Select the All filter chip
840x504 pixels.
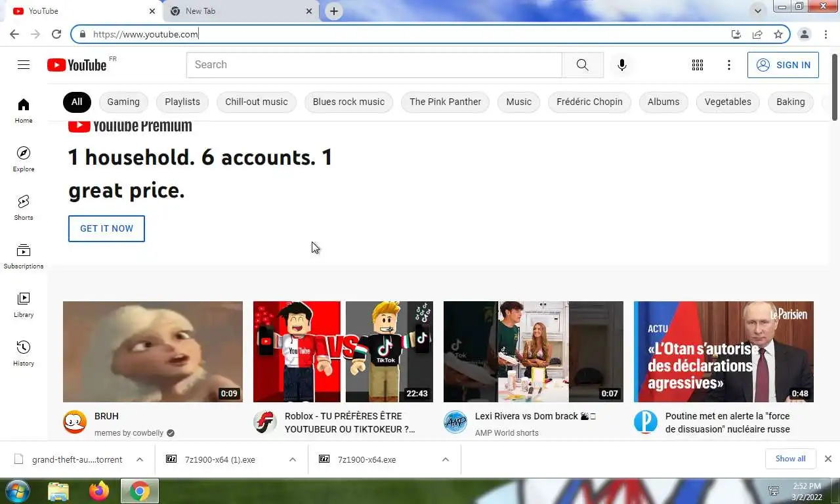(77, 102)
